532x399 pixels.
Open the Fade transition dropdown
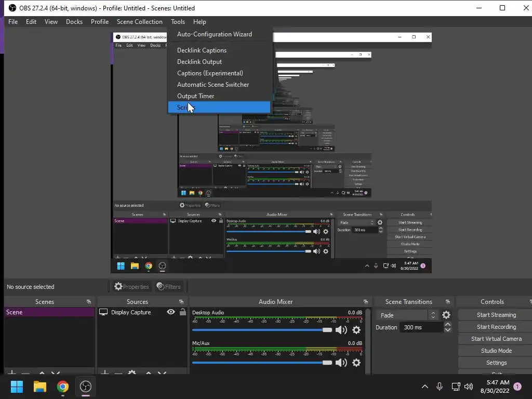click(406, 315)
